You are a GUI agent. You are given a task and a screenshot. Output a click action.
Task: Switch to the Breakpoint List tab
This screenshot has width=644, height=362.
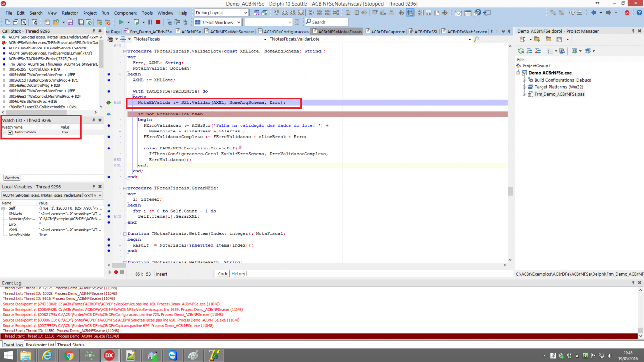[x=40, y=345]
